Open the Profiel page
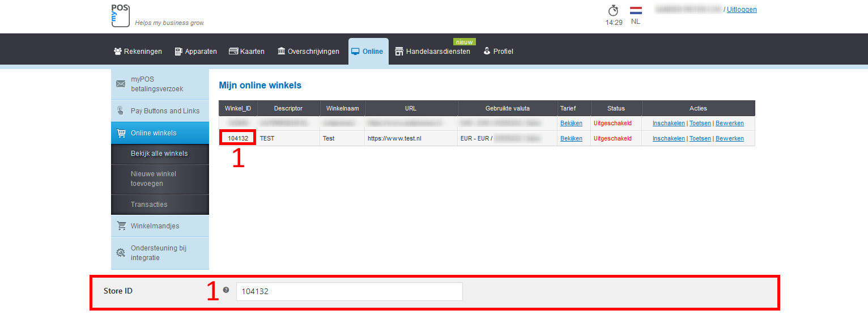Screen dimensions: 868x323 tap(498, 52)
